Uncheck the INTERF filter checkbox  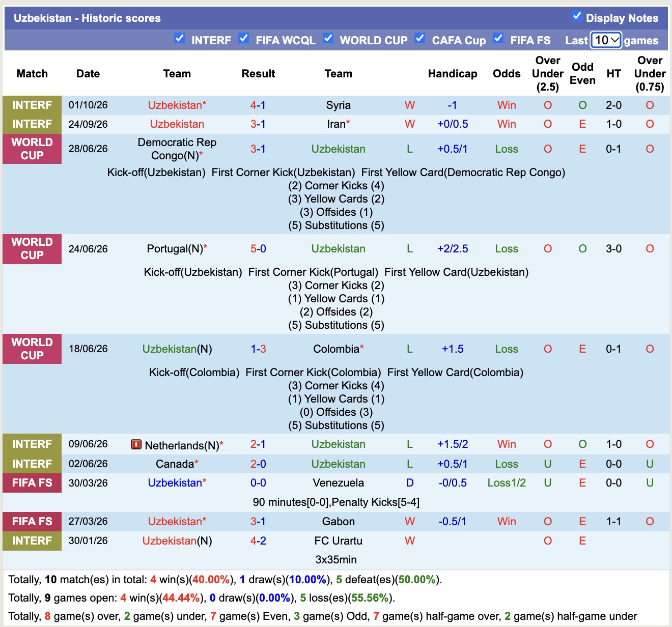pos(179,38)
